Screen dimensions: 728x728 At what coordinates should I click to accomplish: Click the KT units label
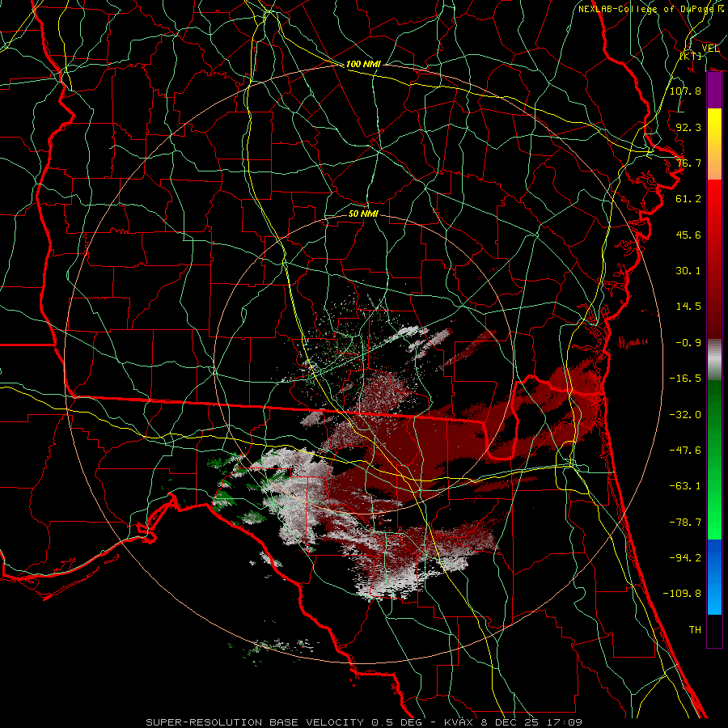pyautogui.click(x=691, y=56)
